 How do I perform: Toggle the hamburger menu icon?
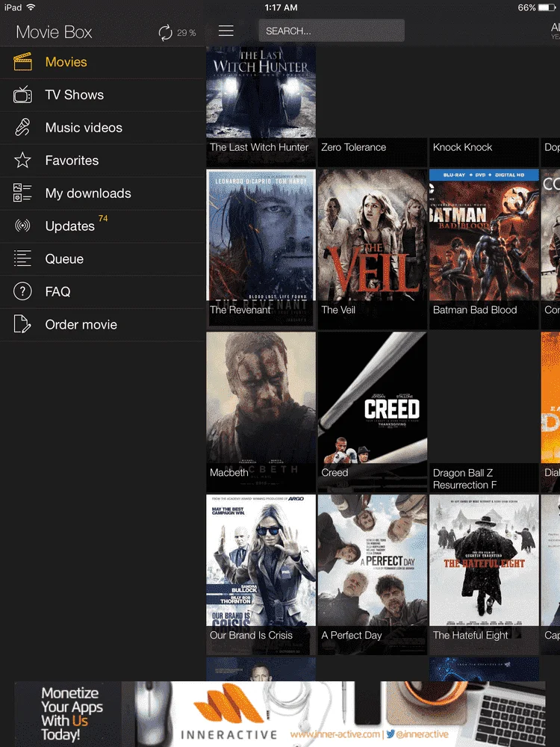(226, 31)
